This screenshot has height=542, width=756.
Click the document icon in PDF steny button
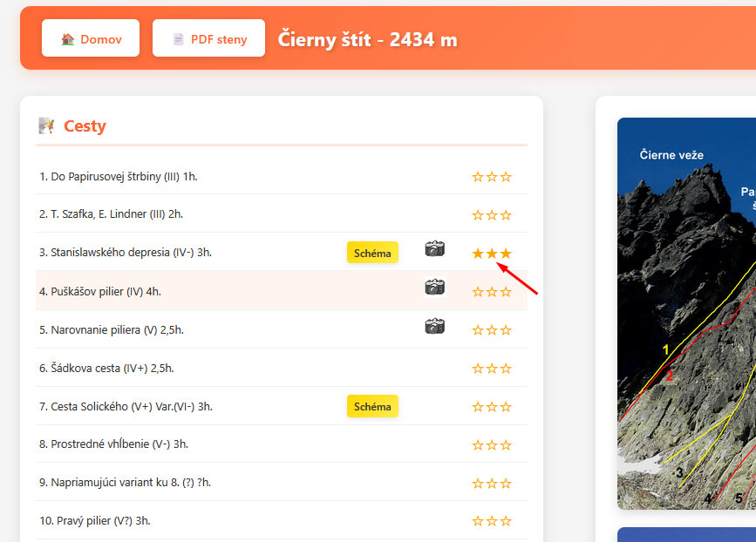(x=178, y=39)
